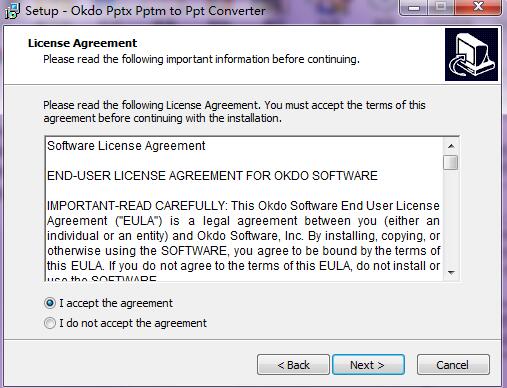
Task: Click the License Agreement heading
Action: coord(82,43)
